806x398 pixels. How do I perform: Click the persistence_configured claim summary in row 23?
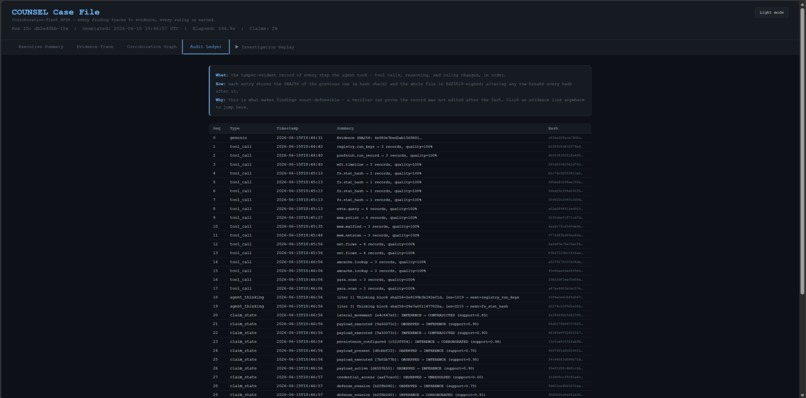[x=419, y=341]
